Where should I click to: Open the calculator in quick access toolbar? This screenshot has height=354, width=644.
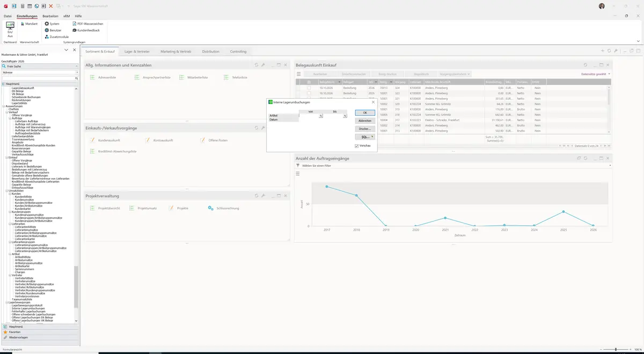click(x=22, y=6)
